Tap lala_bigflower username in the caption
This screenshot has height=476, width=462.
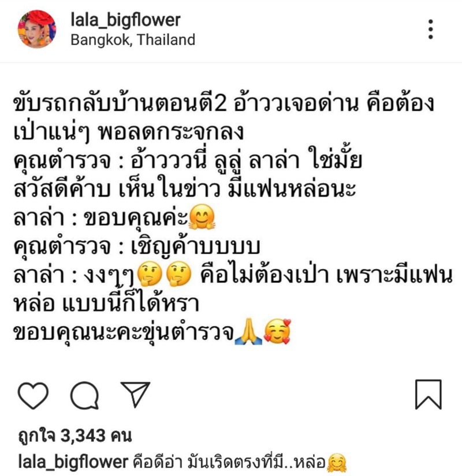pyautogui.click(x=73, y=462)
